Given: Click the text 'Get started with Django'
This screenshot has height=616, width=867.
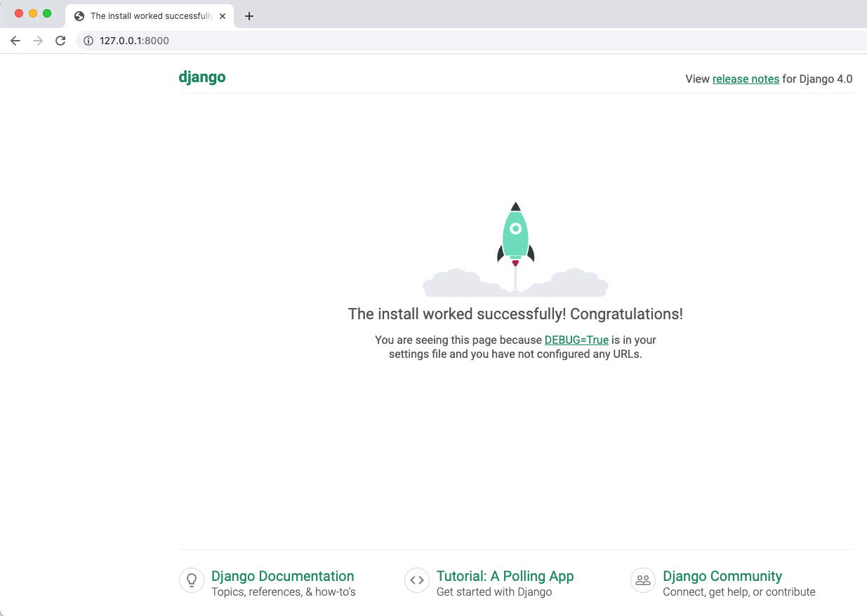Looking at the screenshot, I should pyautogui.click(x=494, y=592).
